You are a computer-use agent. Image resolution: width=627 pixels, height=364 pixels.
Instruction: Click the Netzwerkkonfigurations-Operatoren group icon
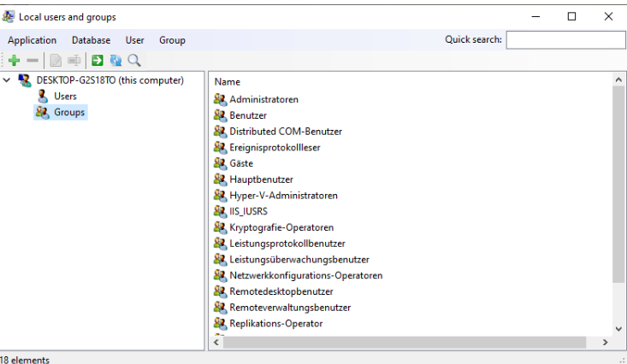(x=220, y=275)
